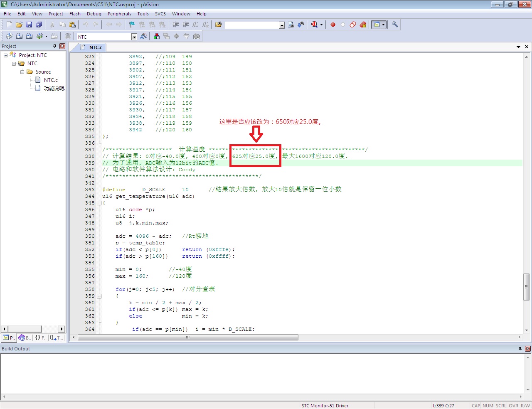Pin the Build Output panel

520,349
